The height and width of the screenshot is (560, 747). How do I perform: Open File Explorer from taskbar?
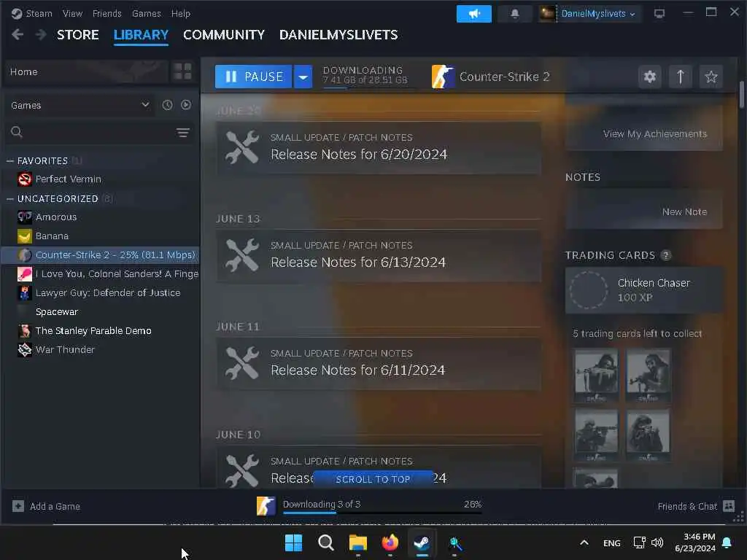(357, 542)
